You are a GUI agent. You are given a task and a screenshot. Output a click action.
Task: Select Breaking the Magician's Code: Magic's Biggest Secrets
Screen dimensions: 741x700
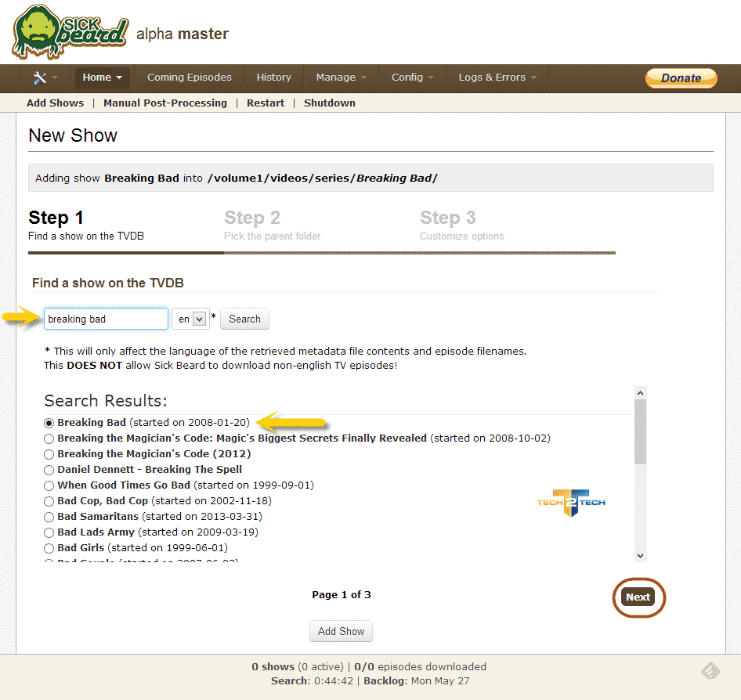(49, 438)
